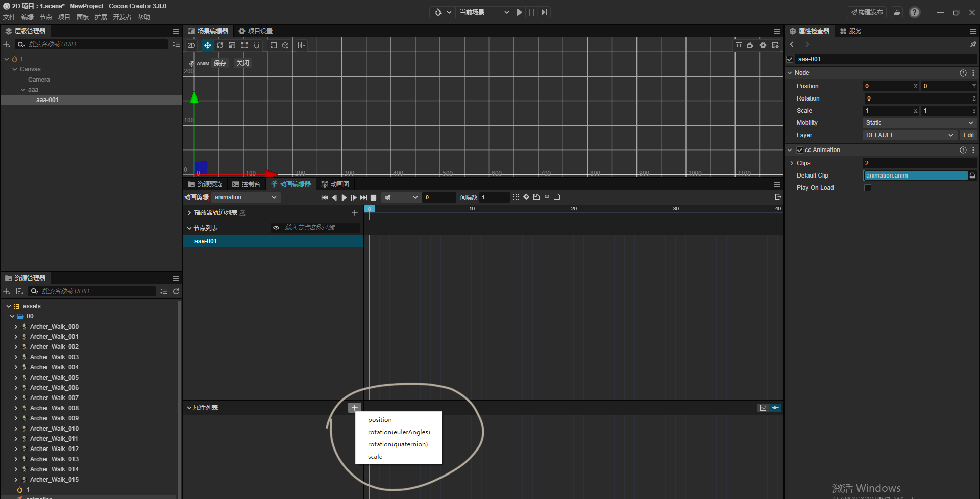Image resolution: width=980 pixels, height=499 pixels.
Task: Open the frame unit dropdown
Action: (x=402, y=197)
